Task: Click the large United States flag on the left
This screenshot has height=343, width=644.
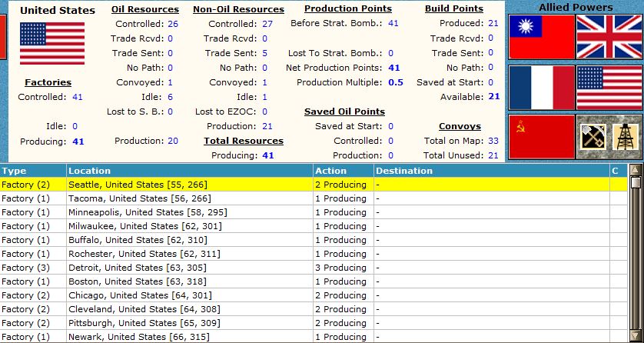Action: coord(52,43)
